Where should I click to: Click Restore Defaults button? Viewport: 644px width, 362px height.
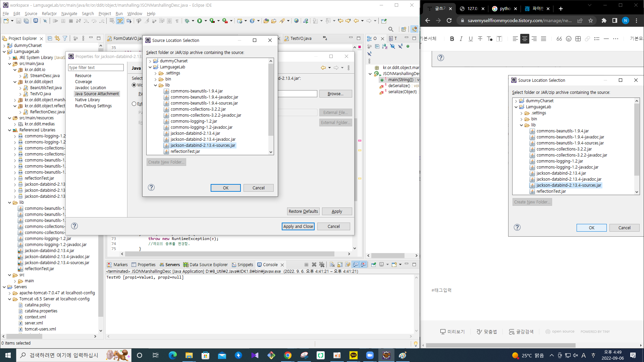coord(303,211)
